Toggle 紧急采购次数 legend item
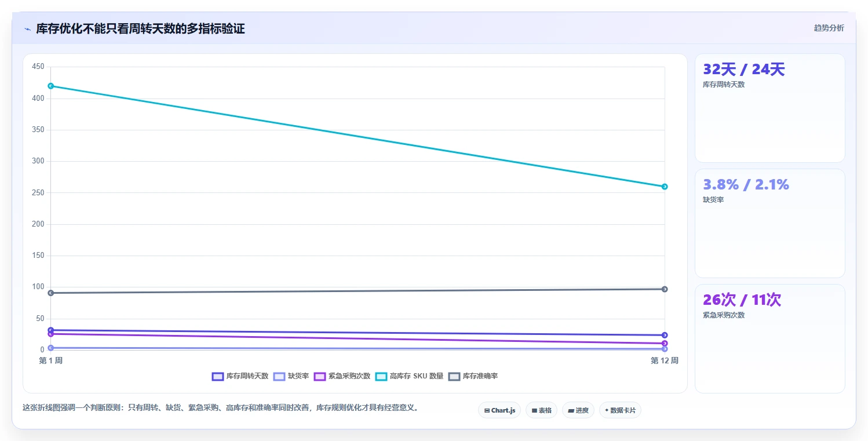Screen dimensions: 868x441 point(342,376)
